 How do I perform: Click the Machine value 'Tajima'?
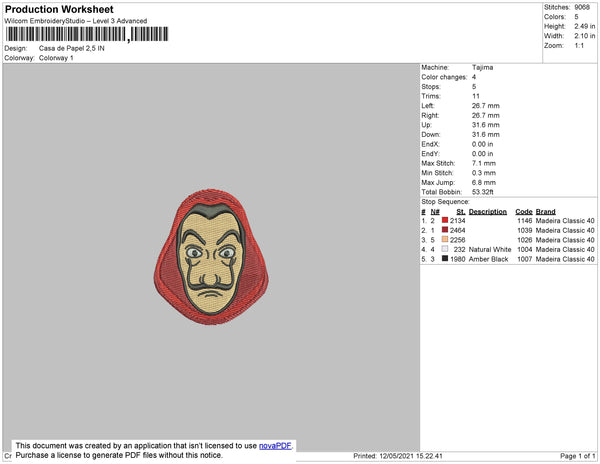pyautogui.click(x=482, y=67)
